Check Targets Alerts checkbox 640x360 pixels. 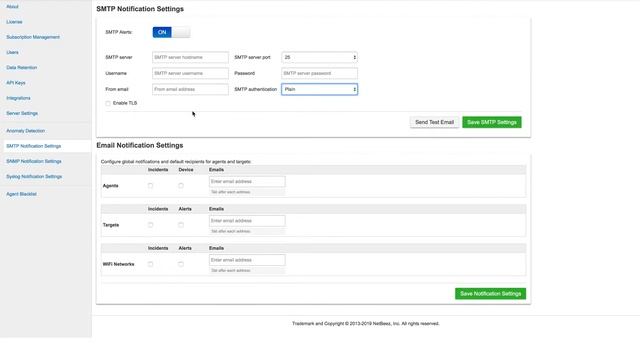click(x=181, y=225)
